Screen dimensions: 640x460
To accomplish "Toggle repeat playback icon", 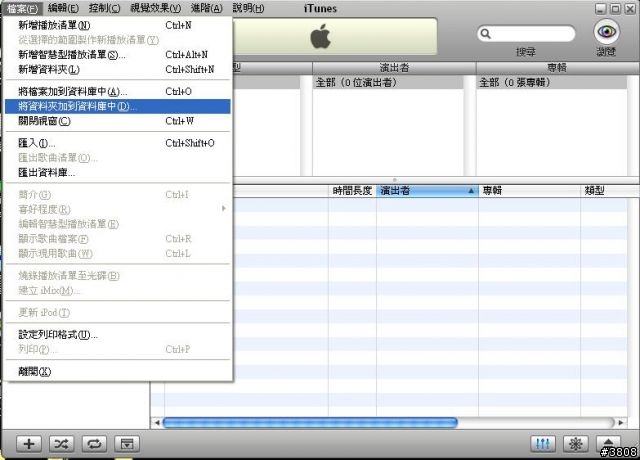I will [94, 444].
